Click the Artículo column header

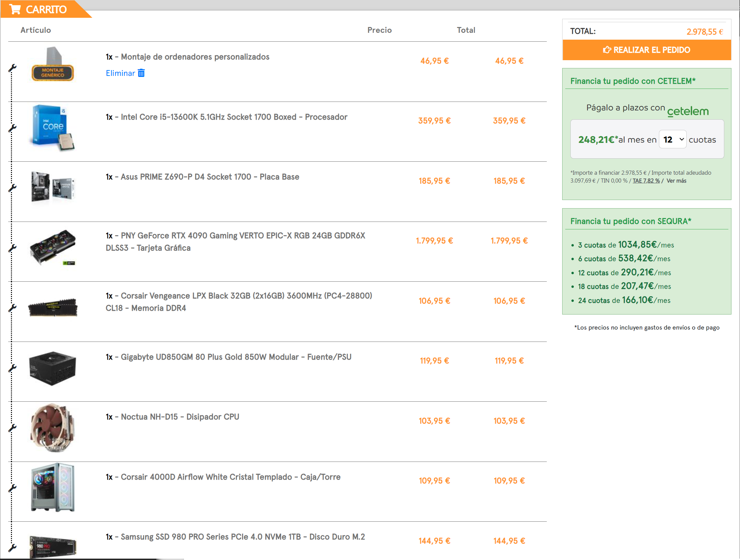[36, 30]
